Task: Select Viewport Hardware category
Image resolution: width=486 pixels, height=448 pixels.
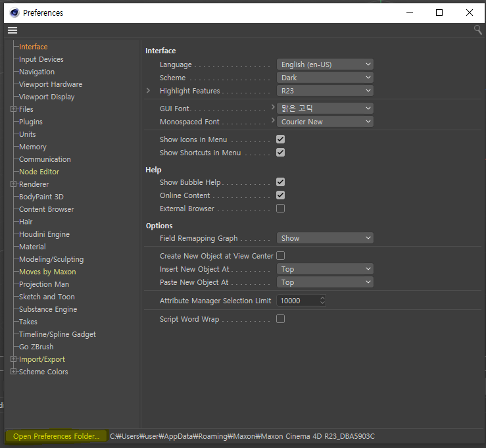Action: tap(51, 84)
